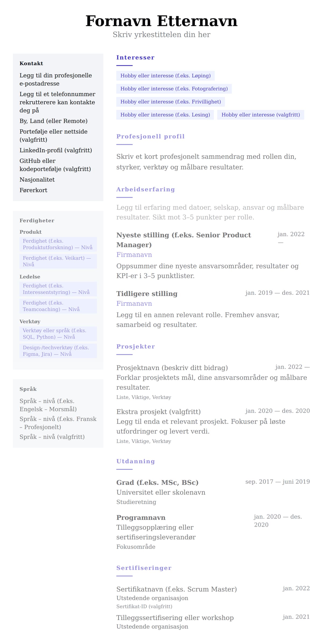This screenshot has height=644, width=323.
Task: Click the Løping hobby tag
Action: point(165,76)
